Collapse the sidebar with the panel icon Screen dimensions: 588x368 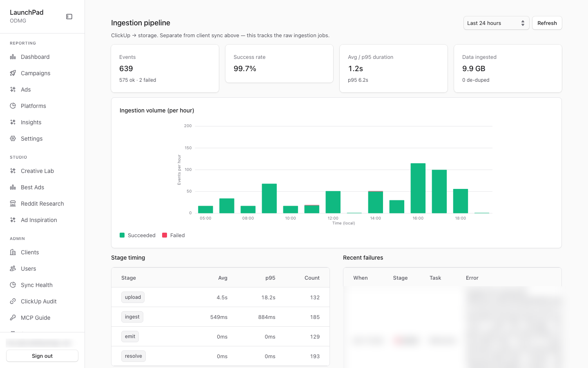(x=69, y=17)
